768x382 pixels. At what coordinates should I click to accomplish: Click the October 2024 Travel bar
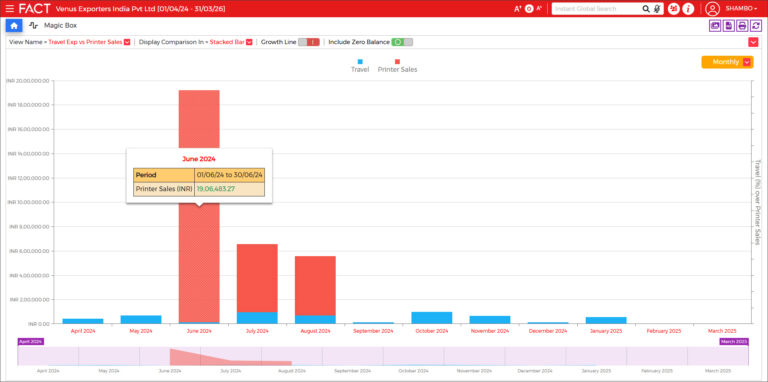[x=432, y=318]
